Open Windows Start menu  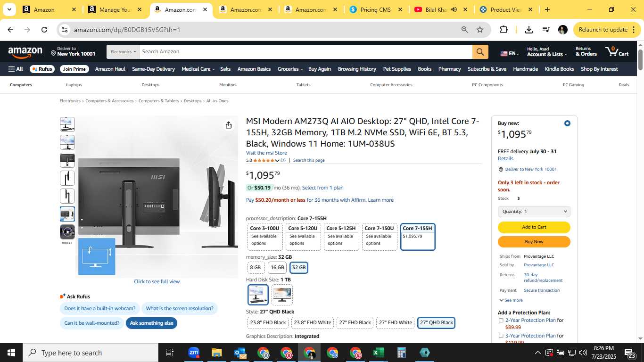pos(11,353)
